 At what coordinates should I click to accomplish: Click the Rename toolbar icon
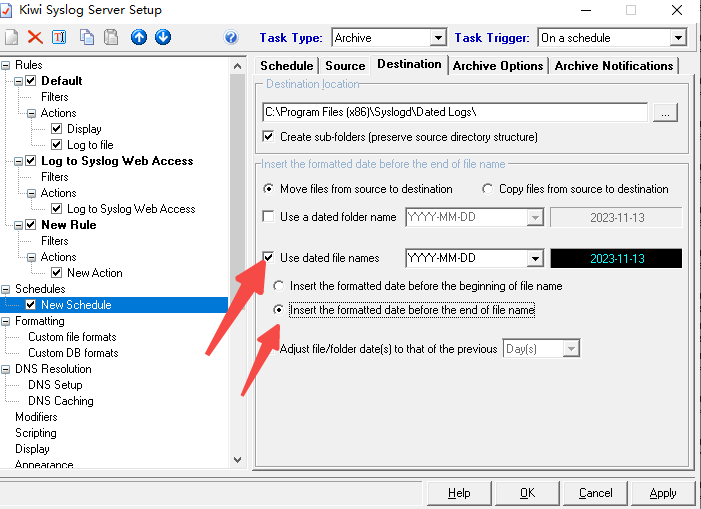pyautogui.click(x=59, y=37)
